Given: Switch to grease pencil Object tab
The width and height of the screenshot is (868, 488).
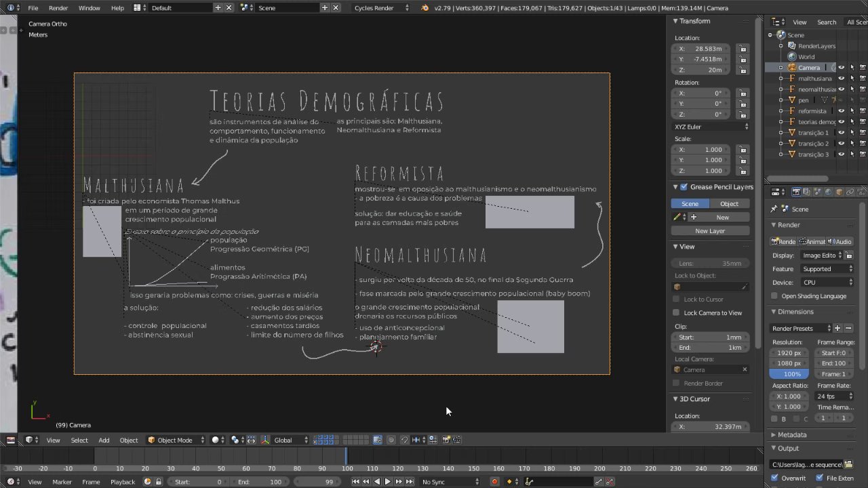Looking at the screenshot, I should point(729,203).
